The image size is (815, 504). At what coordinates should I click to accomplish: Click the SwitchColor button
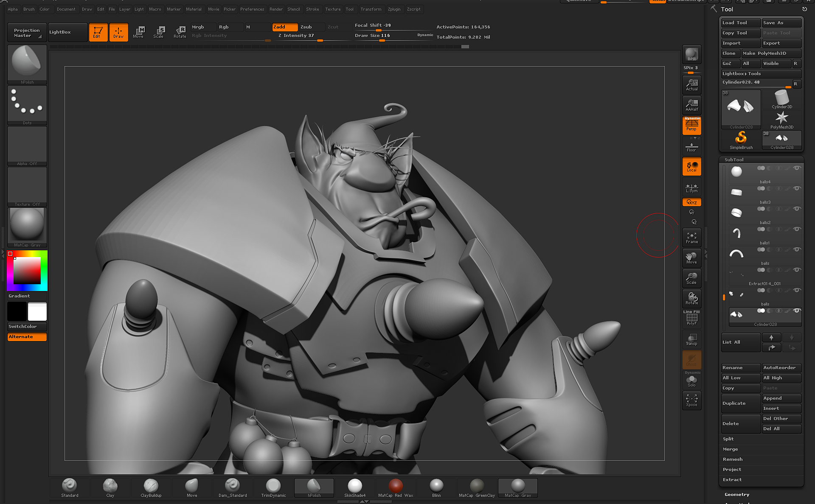tap(27, 327)
